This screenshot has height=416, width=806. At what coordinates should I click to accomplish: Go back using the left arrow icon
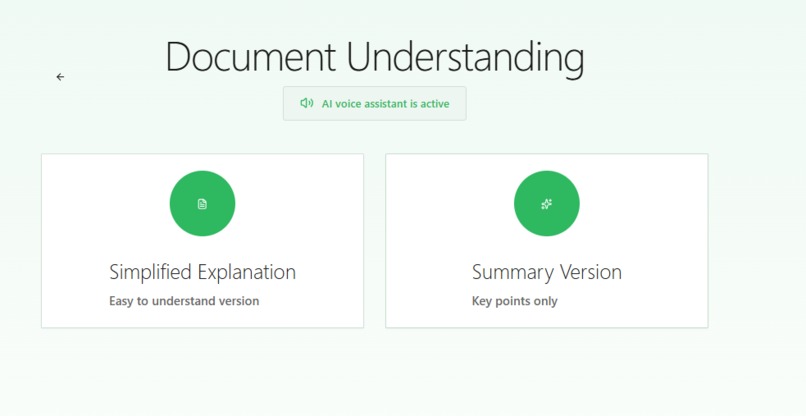click(x=60, y=77)
